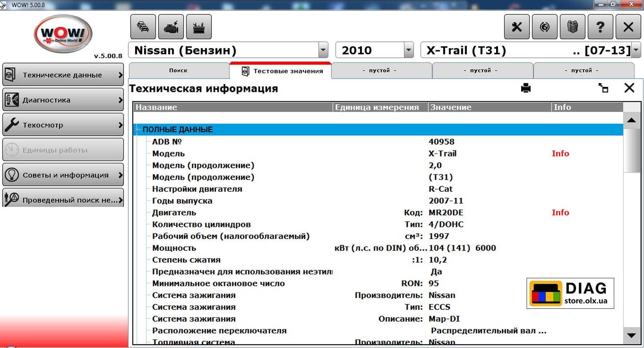644x348 pixels.
Task: Print the technical information
Action: click(526, 88)
